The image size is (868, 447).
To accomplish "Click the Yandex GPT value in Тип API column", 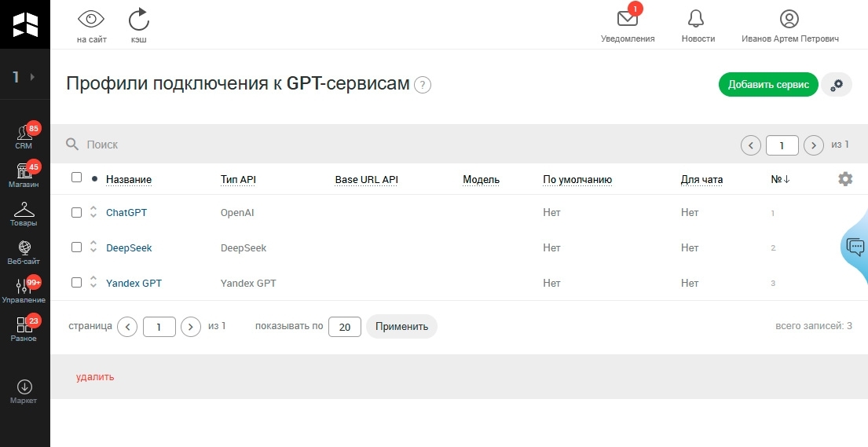I will click(248, 283).
